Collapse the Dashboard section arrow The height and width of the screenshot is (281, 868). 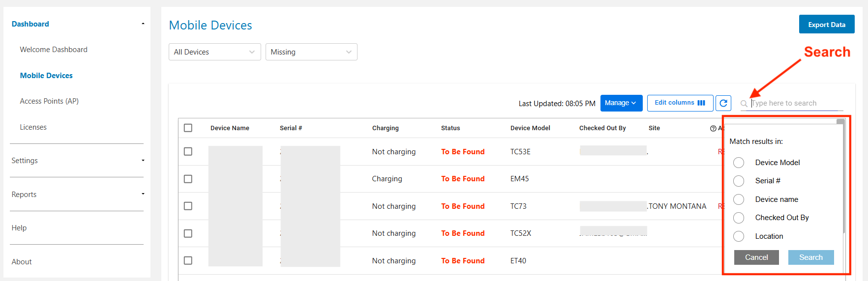click(143, 24)
